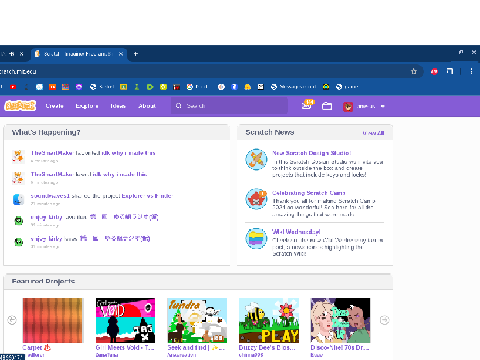
Task: Click the search magnifier icon in Scratch navbar
Action: pos(179,106)
